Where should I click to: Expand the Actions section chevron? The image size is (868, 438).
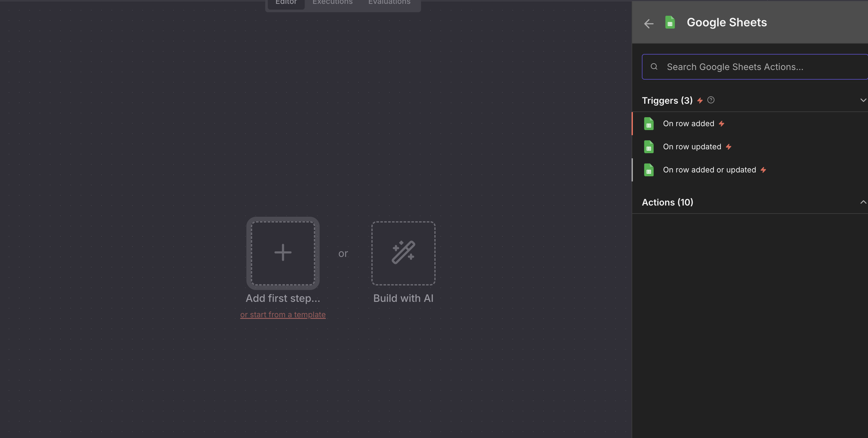863,202
